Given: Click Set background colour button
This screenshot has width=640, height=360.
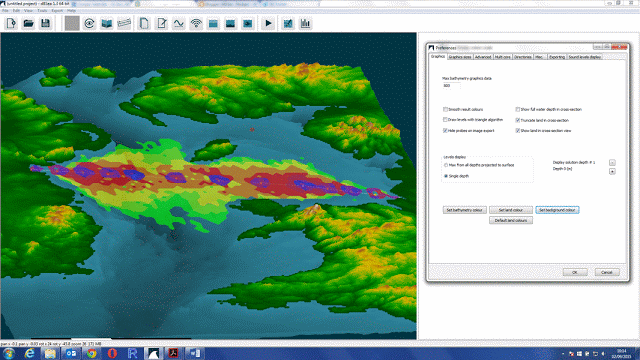Looking at the screenshot, I should pyautogui.click(x=557, y=210).
